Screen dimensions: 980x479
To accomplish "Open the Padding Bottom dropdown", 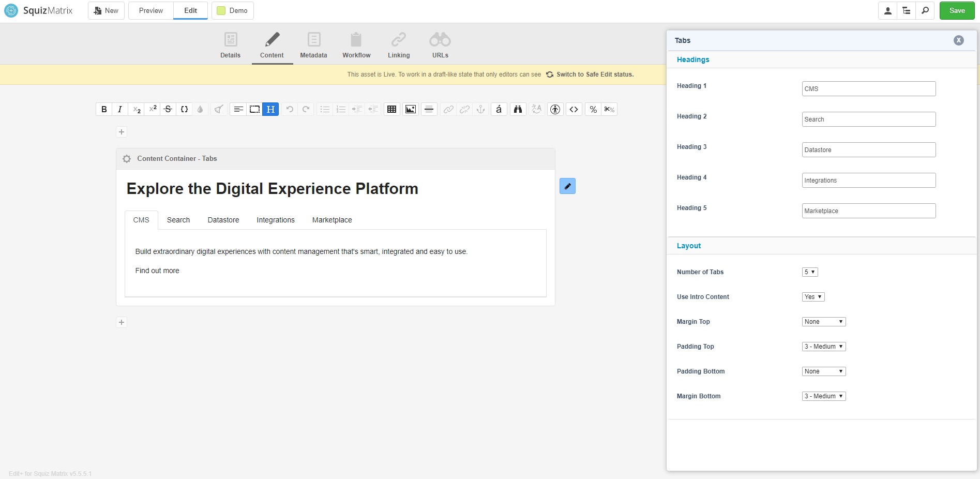I will click(x=824, y=371).
